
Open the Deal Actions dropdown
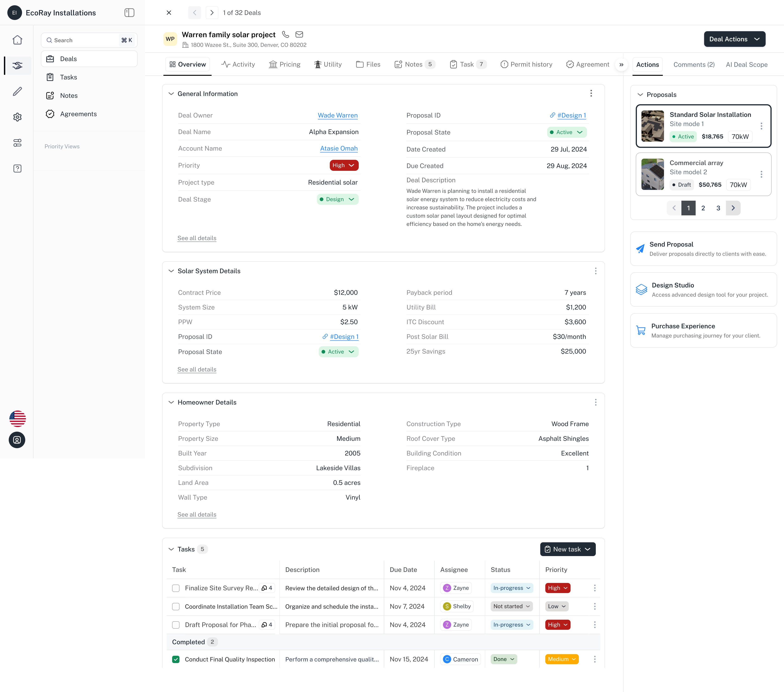tap(734, 39)
